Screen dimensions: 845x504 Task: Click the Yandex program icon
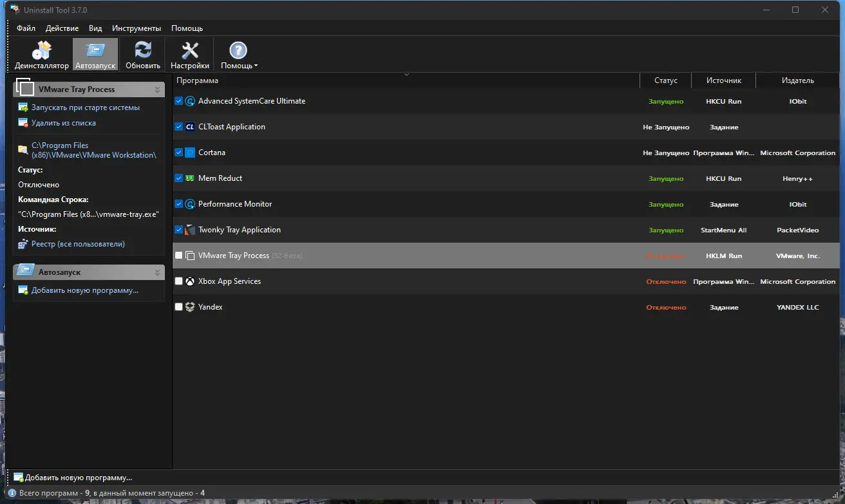[x=190, y=307]
